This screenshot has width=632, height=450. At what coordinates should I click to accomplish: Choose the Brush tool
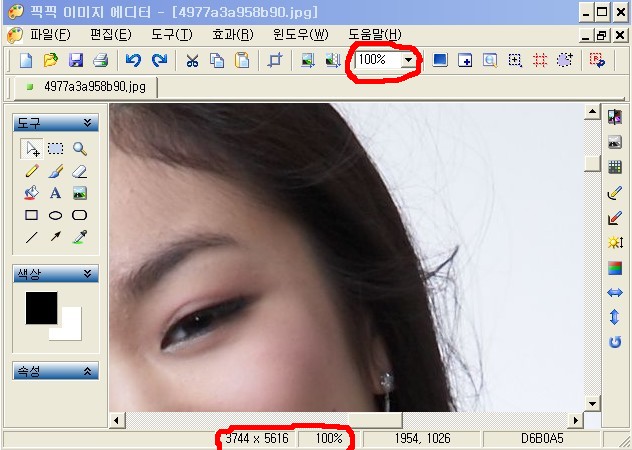click(56, 171)
